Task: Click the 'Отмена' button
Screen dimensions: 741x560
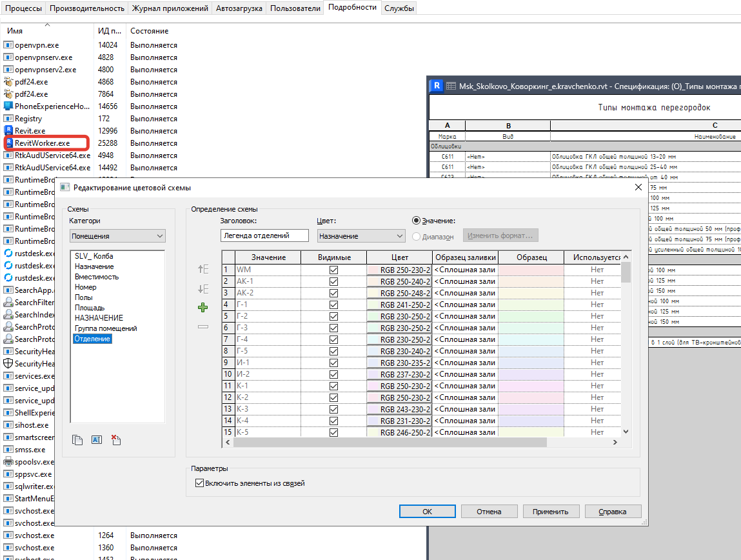Action: [489, 512]
